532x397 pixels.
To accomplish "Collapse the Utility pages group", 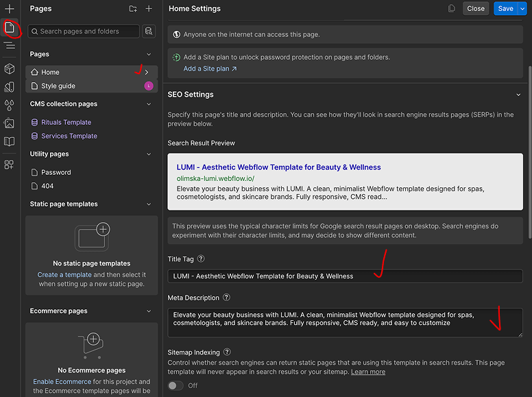I will click(149, 154).
